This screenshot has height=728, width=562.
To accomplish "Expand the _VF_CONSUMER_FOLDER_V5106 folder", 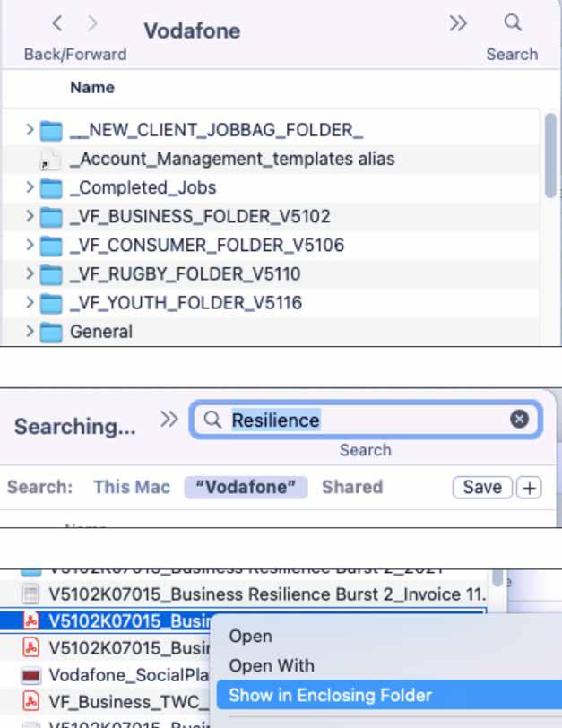I will pyautogui.click(x=30, y=245).
